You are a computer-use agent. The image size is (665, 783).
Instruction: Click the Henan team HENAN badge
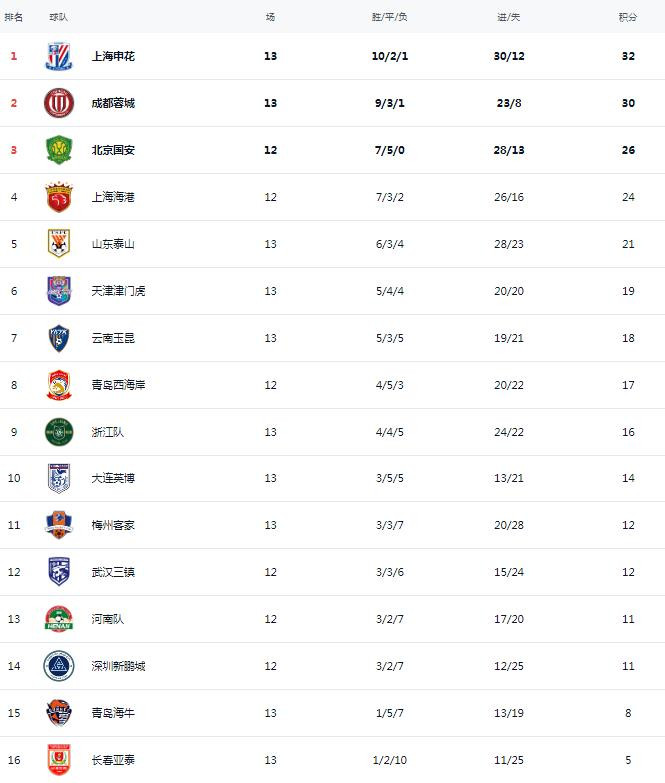(x=59, y=619)
